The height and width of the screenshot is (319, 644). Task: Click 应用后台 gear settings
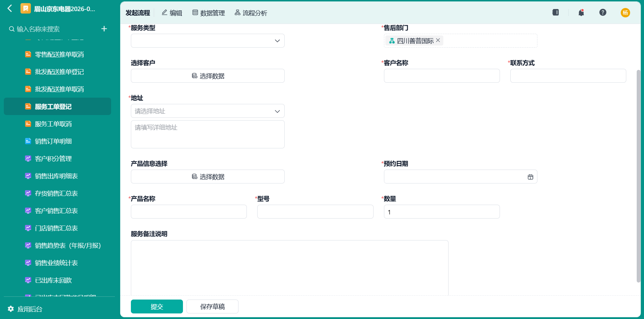click(x=25, y=309)
